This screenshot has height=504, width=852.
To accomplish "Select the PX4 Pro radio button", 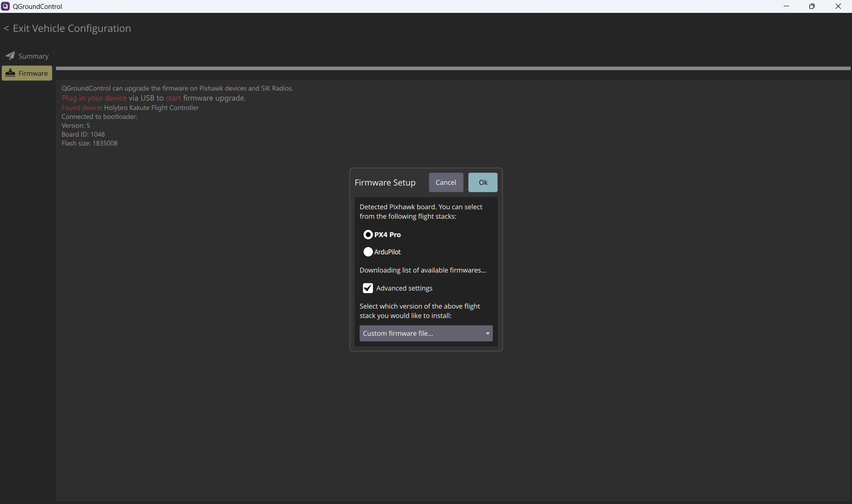I will tap(368, 234).
